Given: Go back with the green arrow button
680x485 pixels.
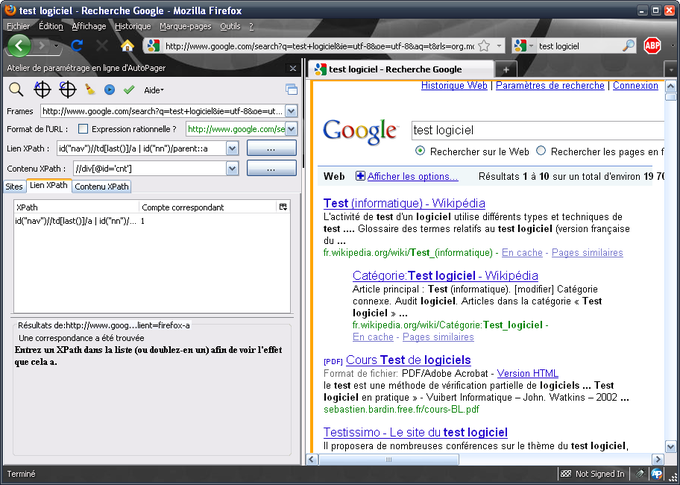Looking at the screenshot, I should pos(19,45).
